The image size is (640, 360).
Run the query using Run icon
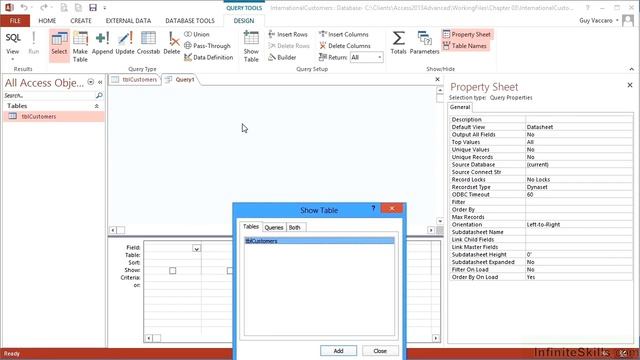(x=34, y=43)
